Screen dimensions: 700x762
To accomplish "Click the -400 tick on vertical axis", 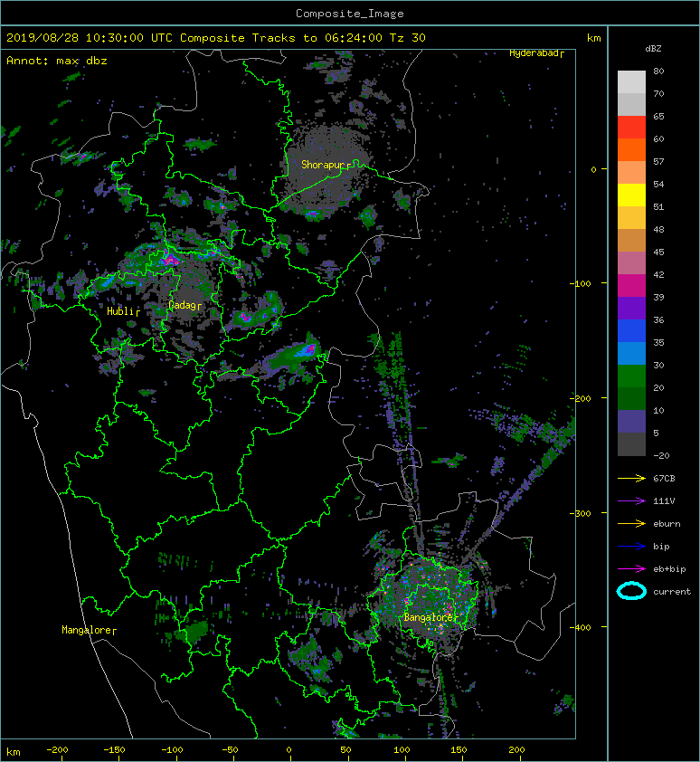I will click(x=581, y=627).
